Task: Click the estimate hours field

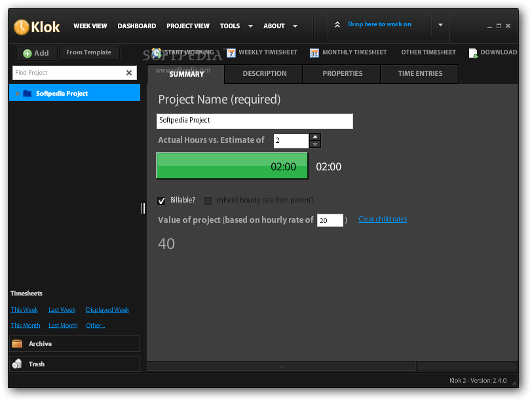Action: click(x=291, y=140)
